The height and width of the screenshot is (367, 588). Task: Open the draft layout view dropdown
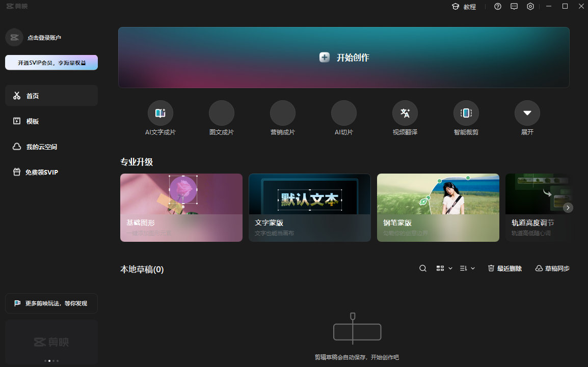point(443,268)
